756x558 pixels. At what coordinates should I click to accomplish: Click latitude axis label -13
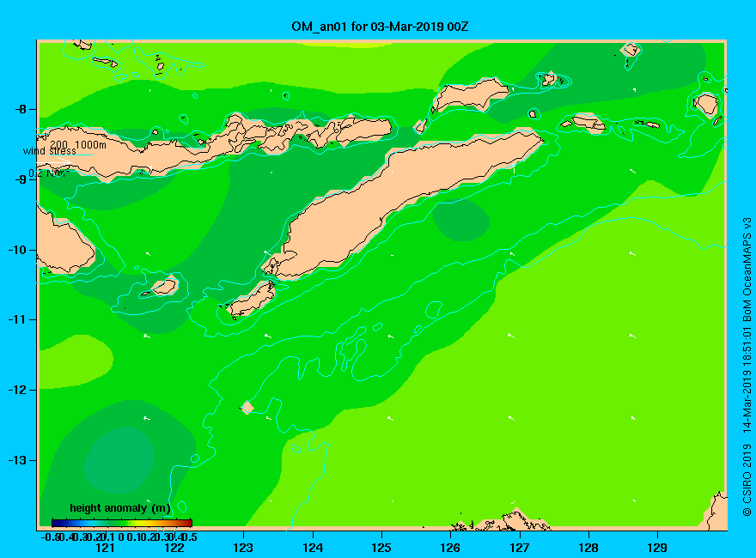17,460
